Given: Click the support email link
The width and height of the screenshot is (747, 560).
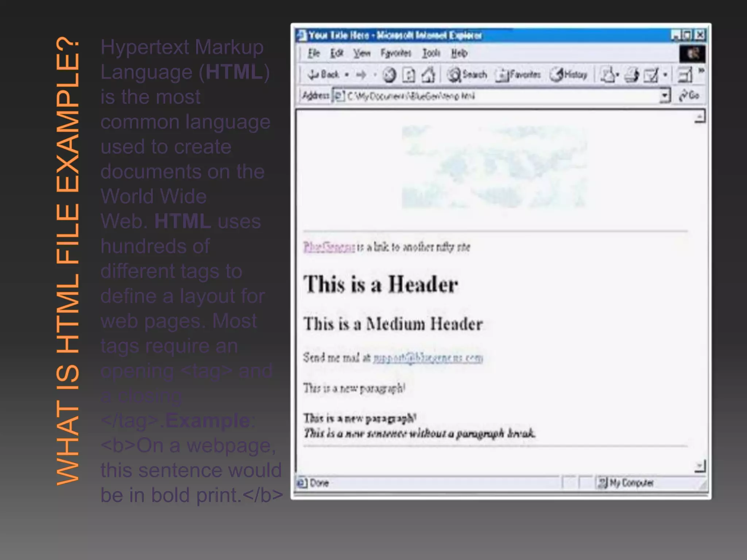Looking at the screenshot, I should 428,358.
